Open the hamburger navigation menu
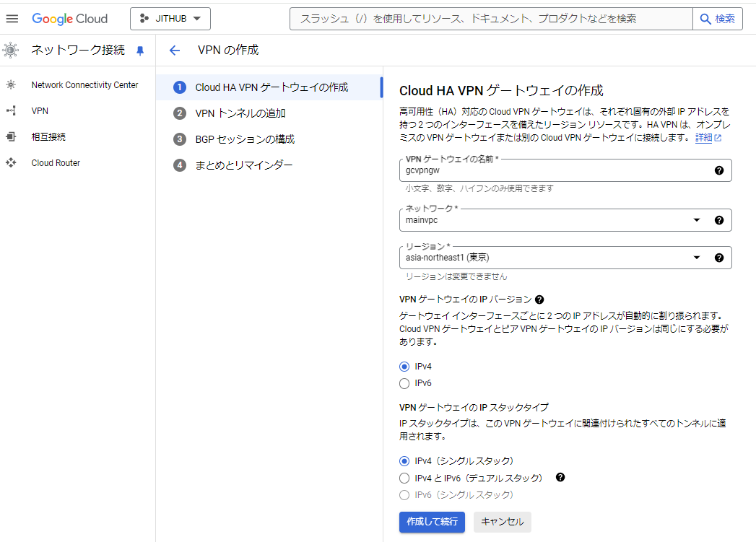Screen dimensions: 756x542 coord(12,19)
